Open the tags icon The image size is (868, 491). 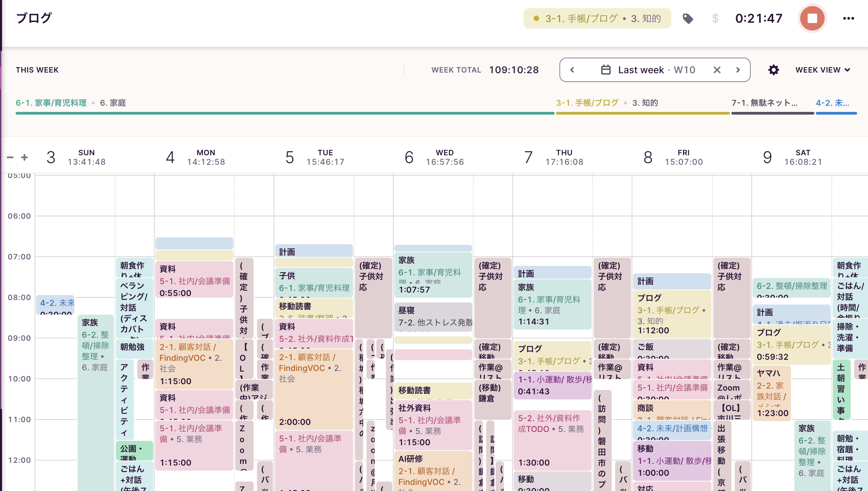[x=688, y=18]
